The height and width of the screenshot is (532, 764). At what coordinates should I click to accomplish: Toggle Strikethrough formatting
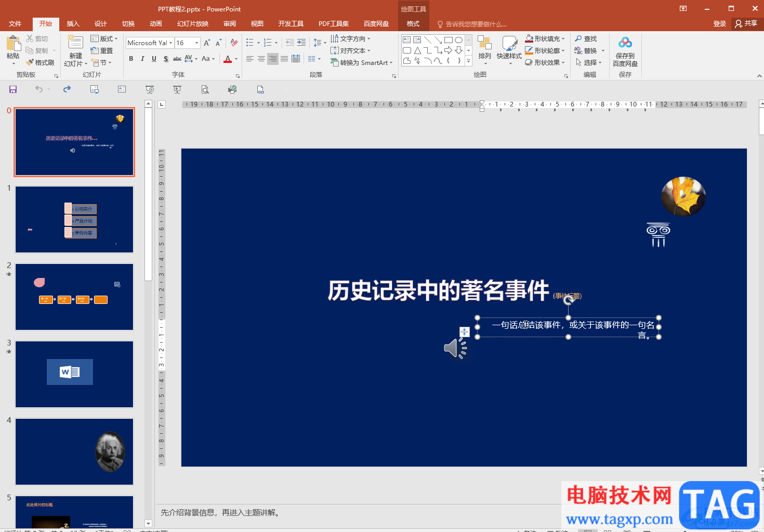pos(177,59)
